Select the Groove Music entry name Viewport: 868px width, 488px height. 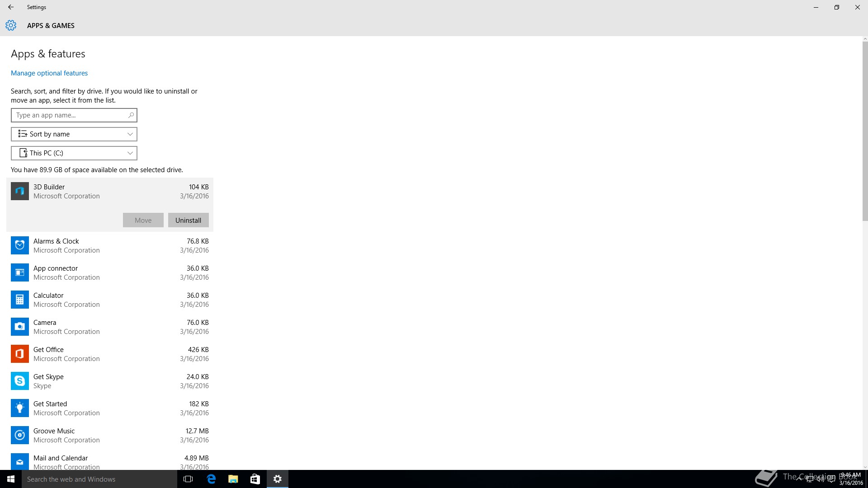point(54,431)
